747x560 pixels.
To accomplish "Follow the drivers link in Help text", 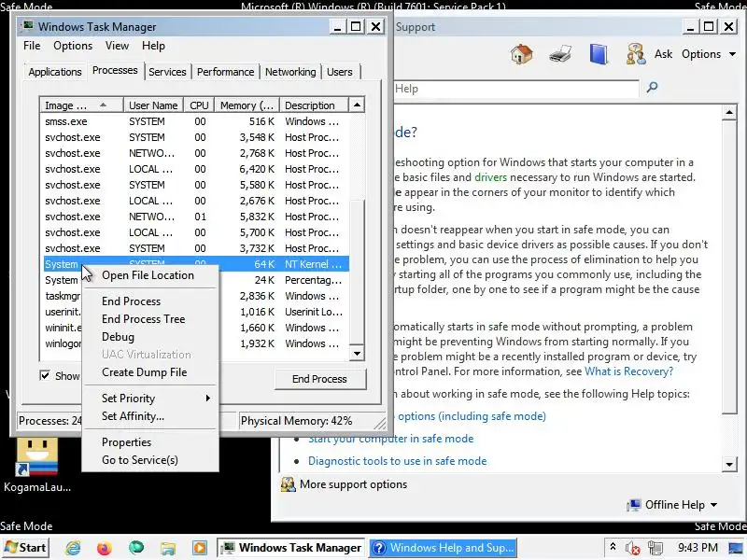I will [x=491, y=177].
